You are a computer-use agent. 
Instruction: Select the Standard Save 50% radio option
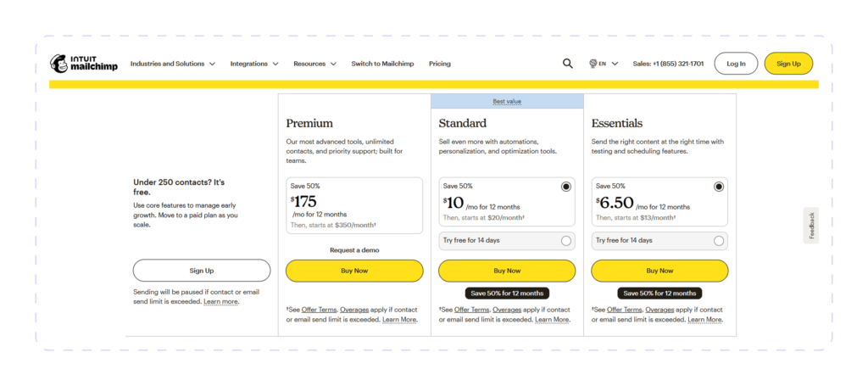click(x=565, y=187)
